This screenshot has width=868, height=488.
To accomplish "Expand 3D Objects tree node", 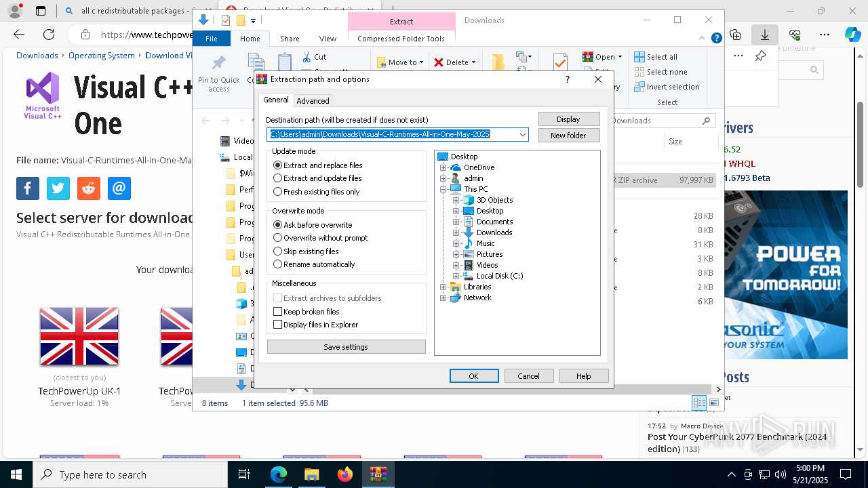I will 456,200.
